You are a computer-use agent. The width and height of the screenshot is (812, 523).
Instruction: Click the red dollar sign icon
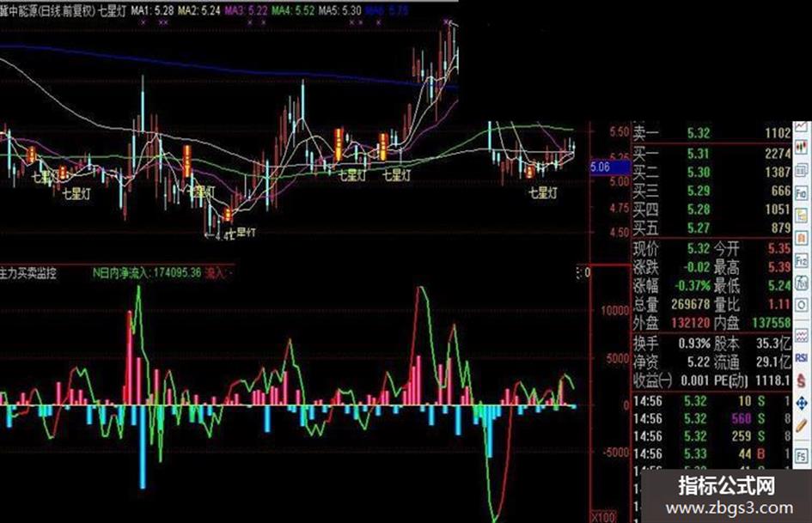coord(801,380)
